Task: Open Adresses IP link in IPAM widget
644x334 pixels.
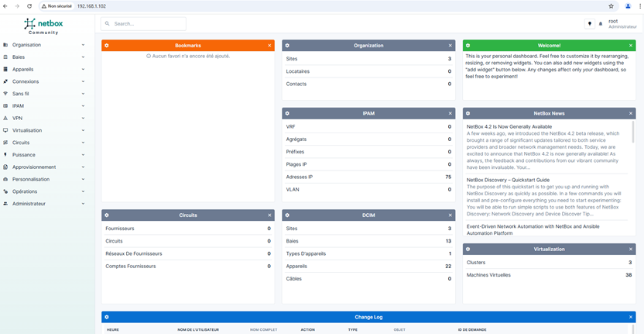Action: (x=300, y=177)
